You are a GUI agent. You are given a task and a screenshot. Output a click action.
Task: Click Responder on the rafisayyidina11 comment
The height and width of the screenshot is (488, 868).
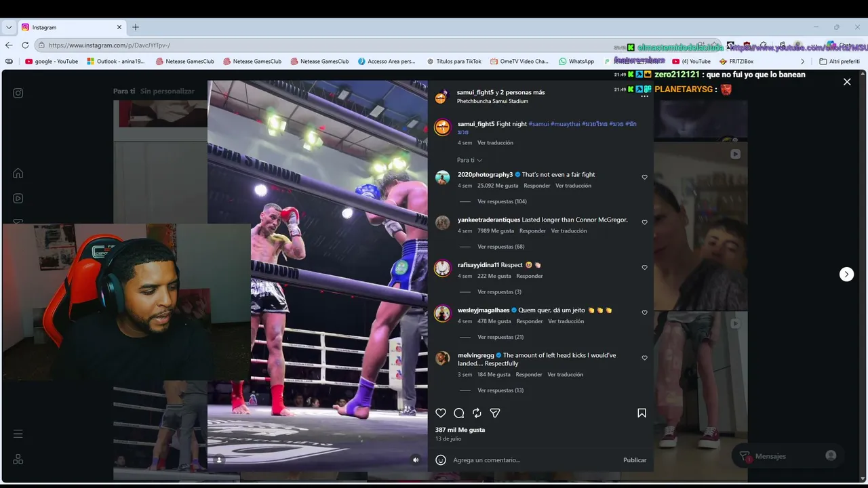tap(530, 277)
